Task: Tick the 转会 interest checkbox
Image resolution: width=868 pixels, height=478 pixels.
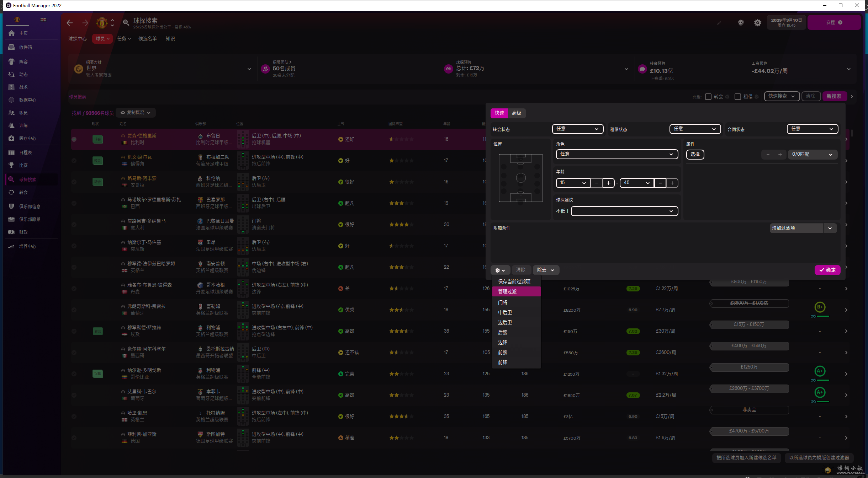Action: (x=708, y=97)
